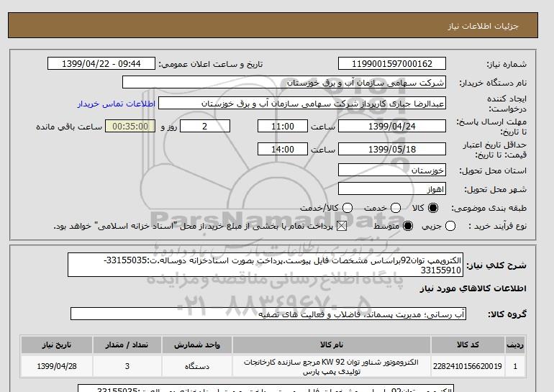Click the validity time field 14:00
Screen dimensions: 554x392
(283, 149)
